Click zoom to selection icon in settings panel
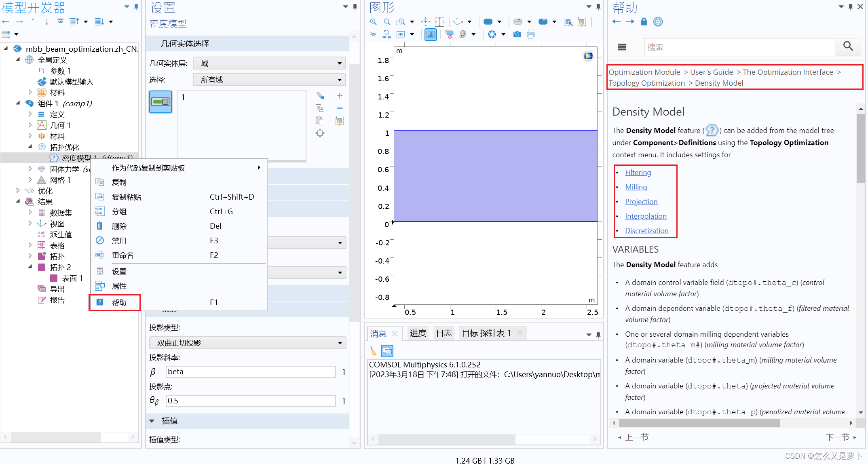This screenshot has height=464, width=868. (320, 133)
